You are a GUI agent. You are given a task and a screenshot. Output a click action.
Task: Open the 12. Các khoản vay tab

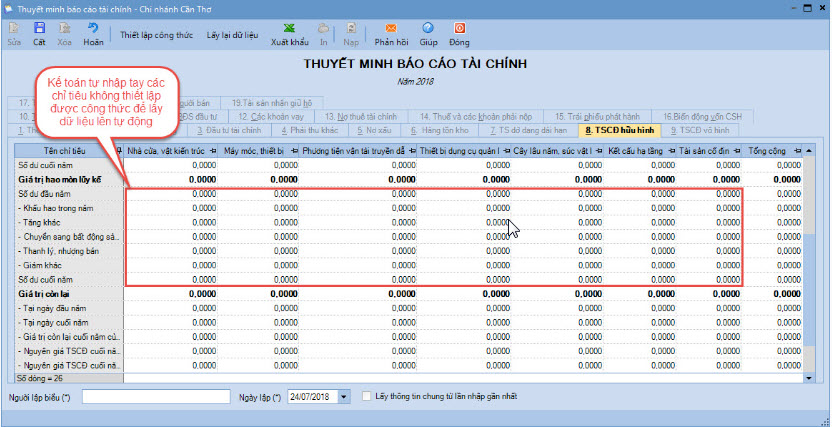click(271, 116)
